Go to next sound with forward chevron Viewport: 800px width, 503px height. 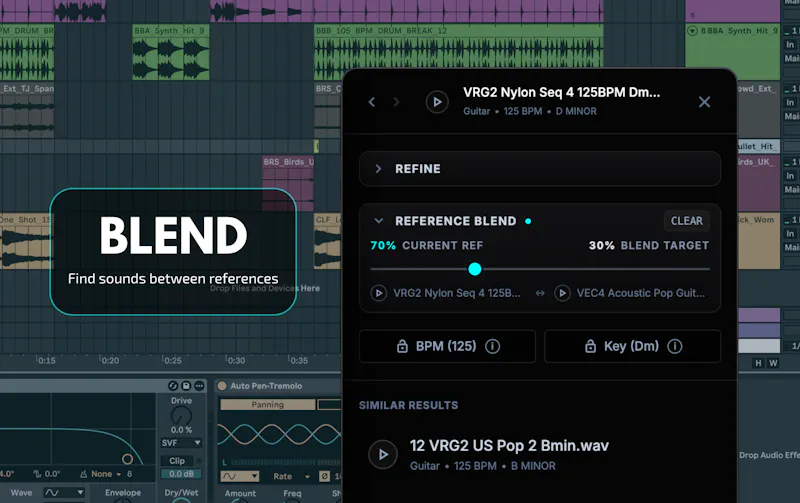point(396,102)
